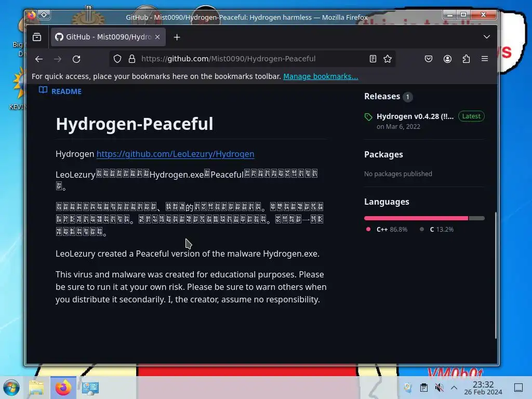Open the Firefox application menu

click(x=485, y=59)
